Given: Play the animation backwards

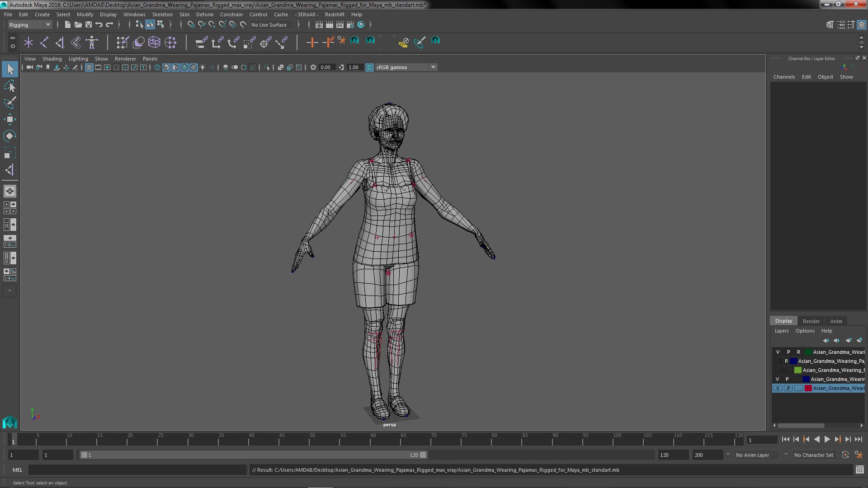Looking at the screenshot, I should coord(816,439).
